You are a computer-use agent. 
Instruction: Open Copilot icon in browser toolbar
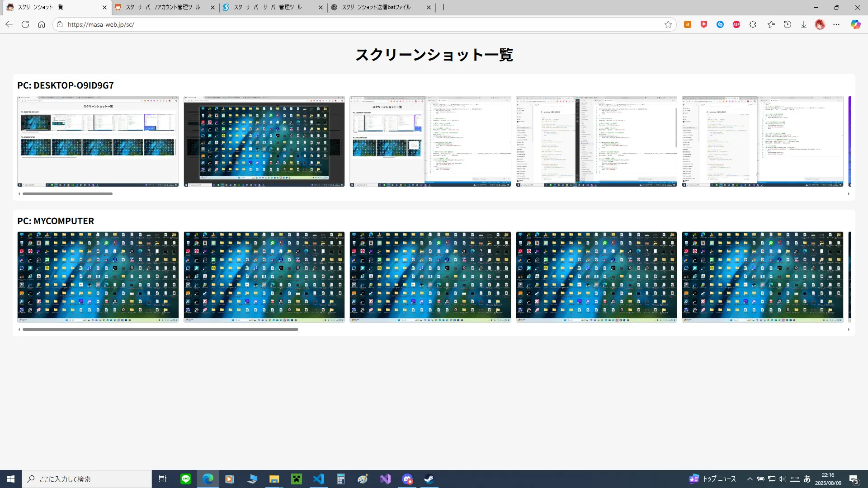coord(855,24)
